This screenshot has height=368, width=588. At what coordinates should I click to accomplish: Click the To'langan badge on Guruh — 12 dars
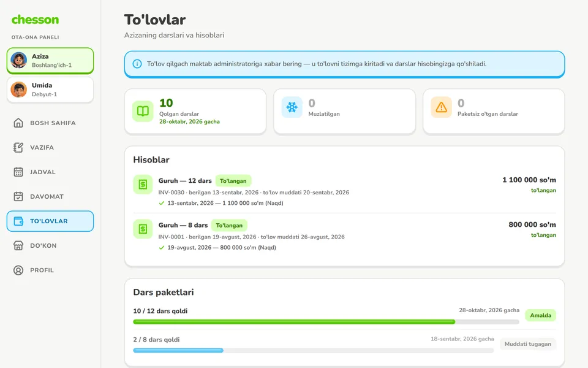233,181
